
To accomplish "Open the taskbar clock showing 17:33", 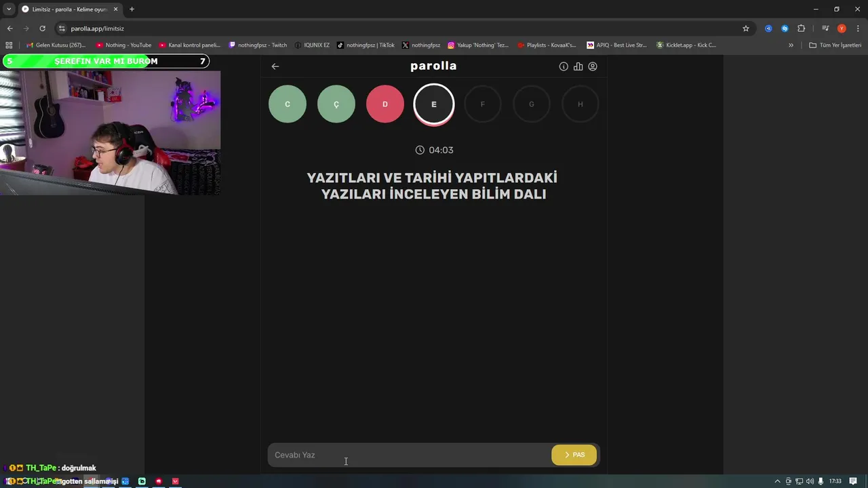I will point(835,481).
